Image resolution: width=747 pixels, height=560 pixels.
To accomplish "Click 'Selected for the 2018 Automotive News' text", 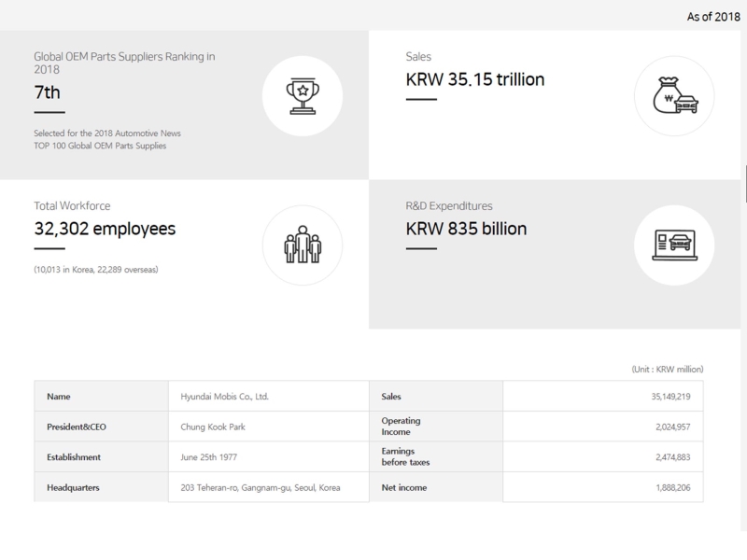I will pos(107,133).
